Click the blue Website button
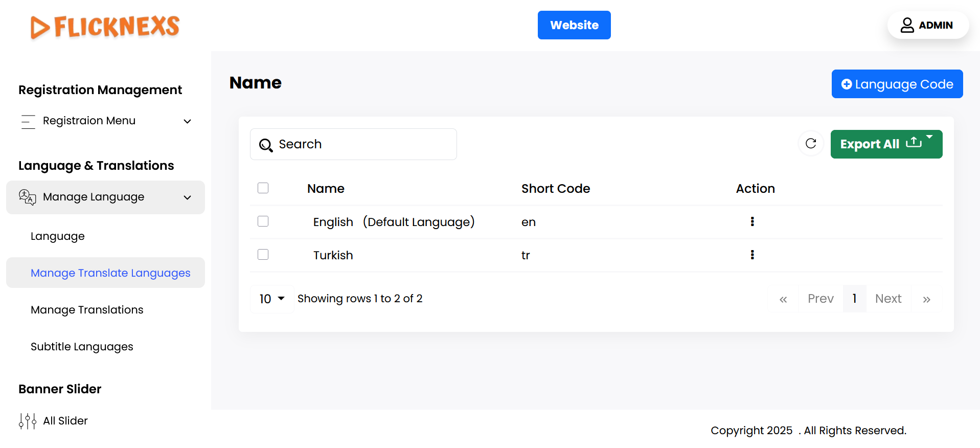Viewport: 980px width, 448px height. coord(574,25)
